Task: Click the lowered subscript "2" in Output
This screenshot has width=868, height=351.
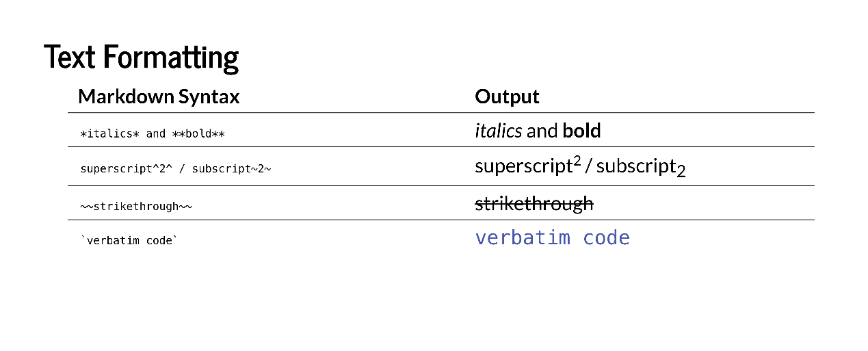Action: pos(681,172)
